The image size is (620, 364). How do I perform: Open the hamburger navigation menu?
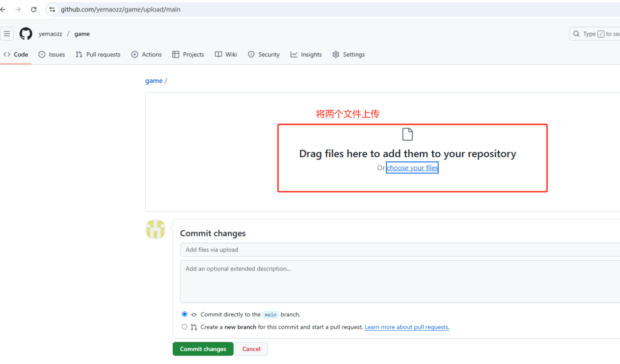coord(7,34)
